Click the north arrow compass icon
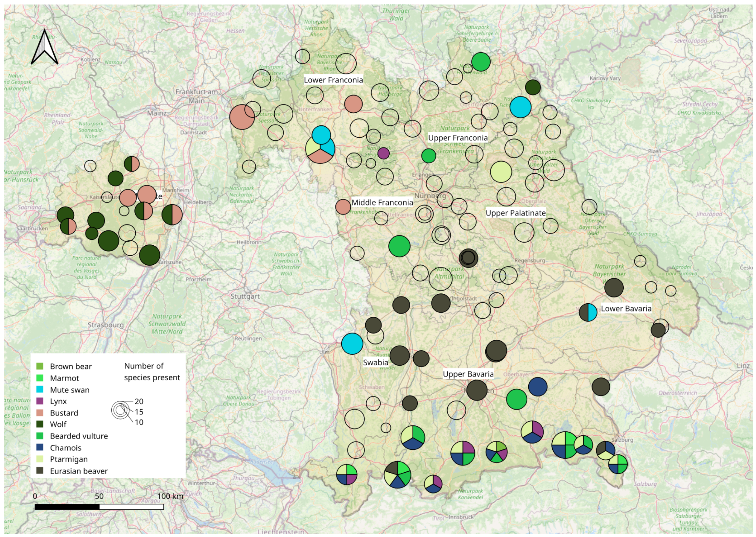756x537 pixels. point(44,47)
